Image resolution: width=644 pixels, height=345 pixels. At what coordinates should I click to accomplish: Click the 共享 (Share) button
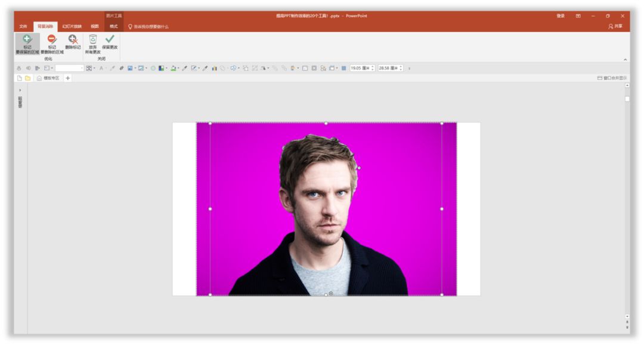[x=615, y=26]
